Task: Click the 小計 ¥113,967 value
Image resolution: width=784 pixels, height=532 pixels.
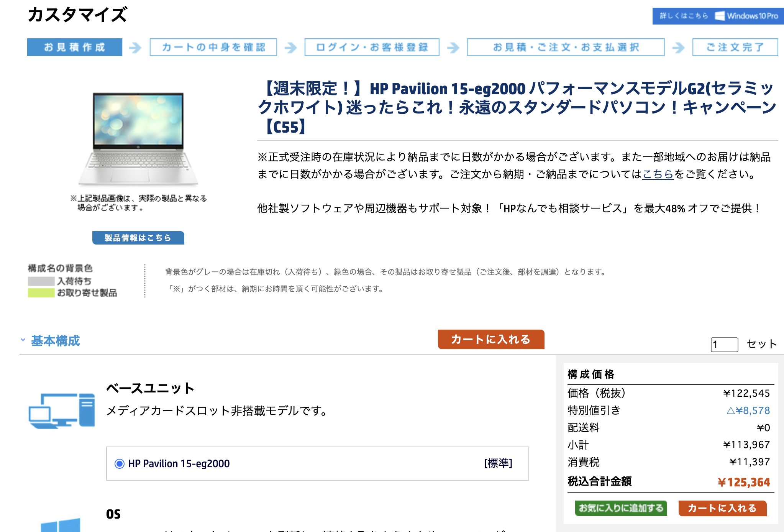Action: pos(746,445)
